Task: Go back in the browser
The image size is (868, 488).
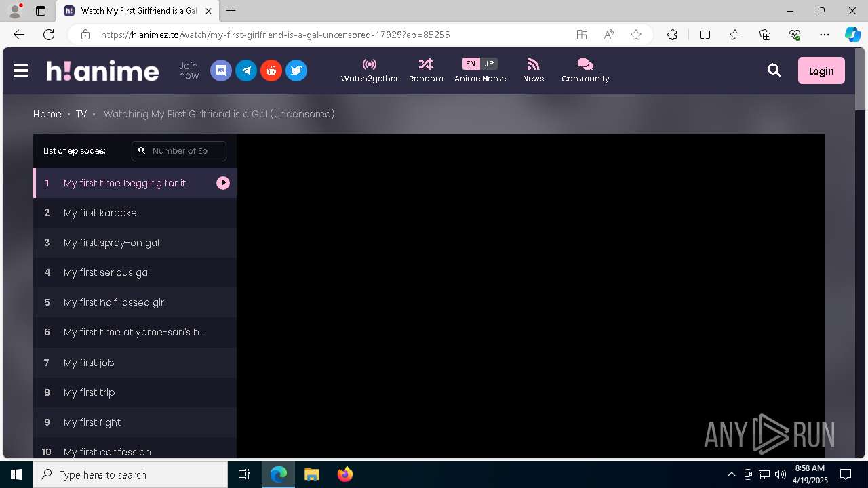Action: point(19,35)
